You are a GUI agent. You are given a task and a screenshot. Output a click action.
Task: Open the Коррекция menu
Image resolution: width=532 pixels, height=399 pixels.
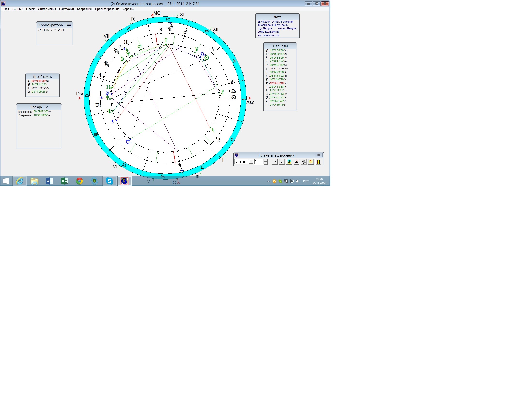click(x=84, y=9)
